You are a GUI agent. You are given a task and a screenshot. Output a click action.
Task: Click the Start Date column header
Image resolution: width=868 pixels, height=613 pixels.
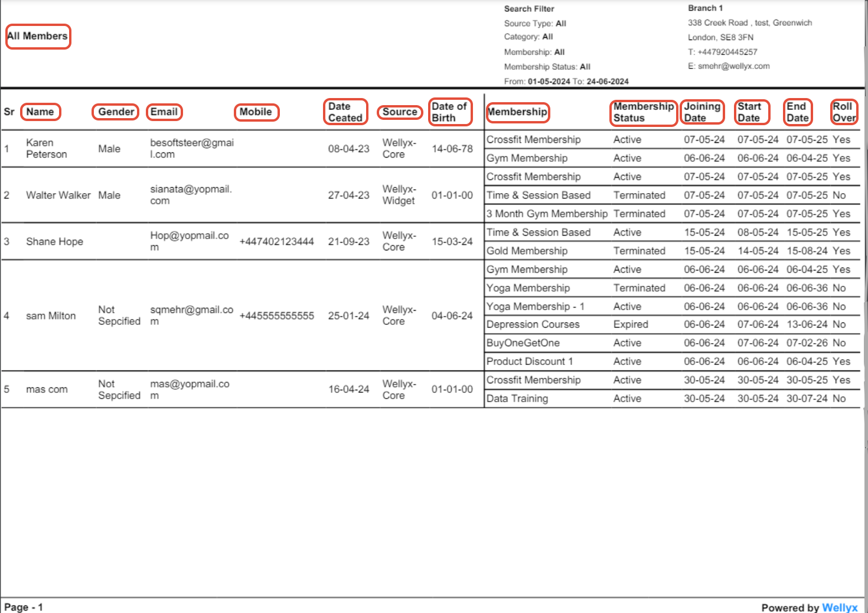[749, 112]
